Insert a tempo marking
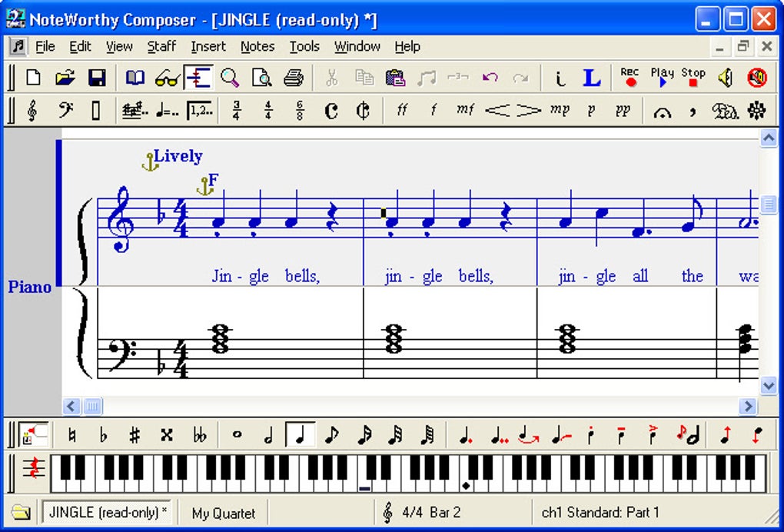Viewport: 784px width, 532px height. coord(167,111)
